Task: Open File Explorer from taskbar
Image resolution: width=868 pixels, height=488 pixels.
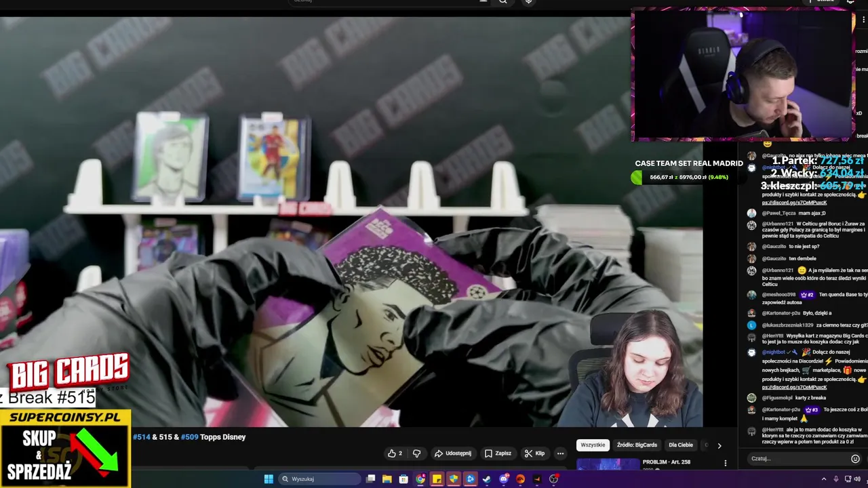Action: pos(387,479)
